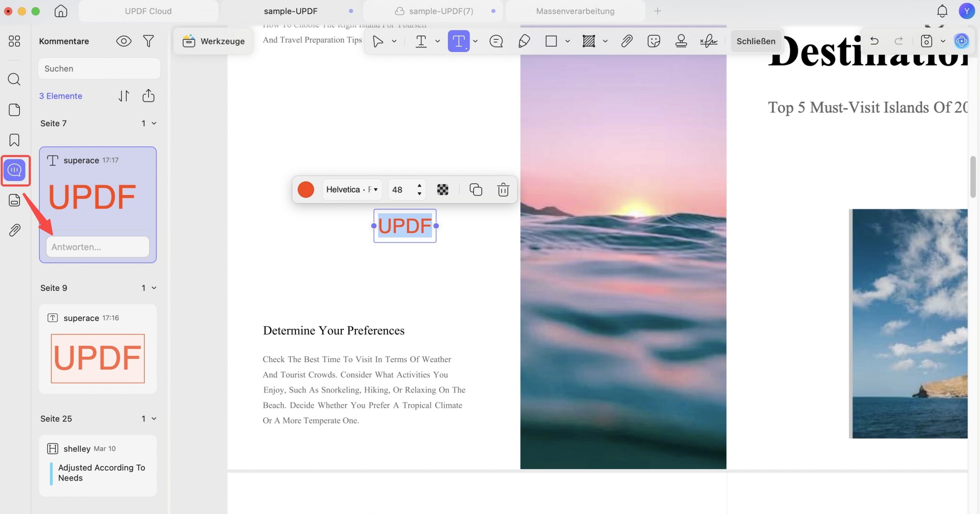
Task: Collapse the Seite 7 comments group
Action: [154, 123]
